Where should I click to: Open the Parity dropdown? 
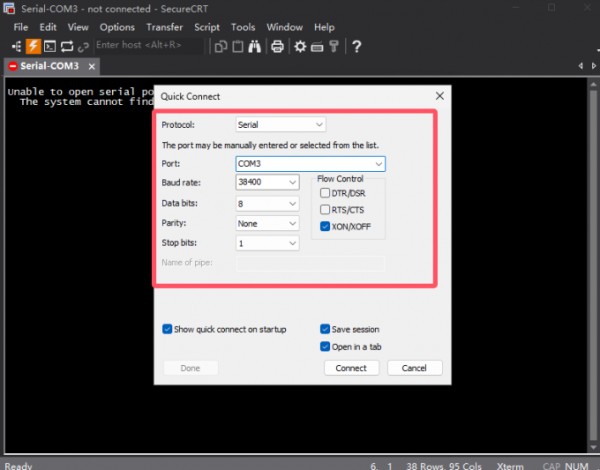(267, 224)
